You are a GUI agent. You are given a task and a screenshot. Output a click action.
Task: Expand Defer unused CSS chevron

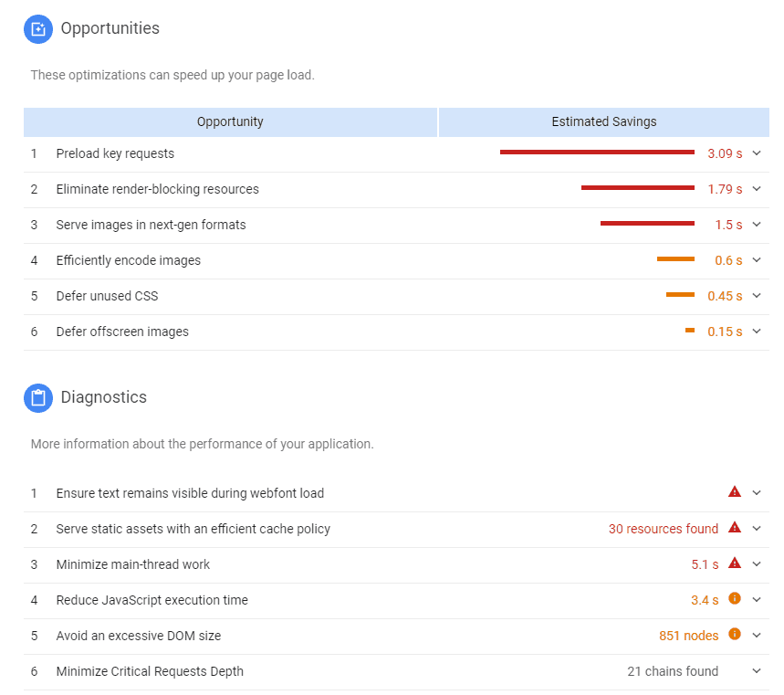point(757,296)
